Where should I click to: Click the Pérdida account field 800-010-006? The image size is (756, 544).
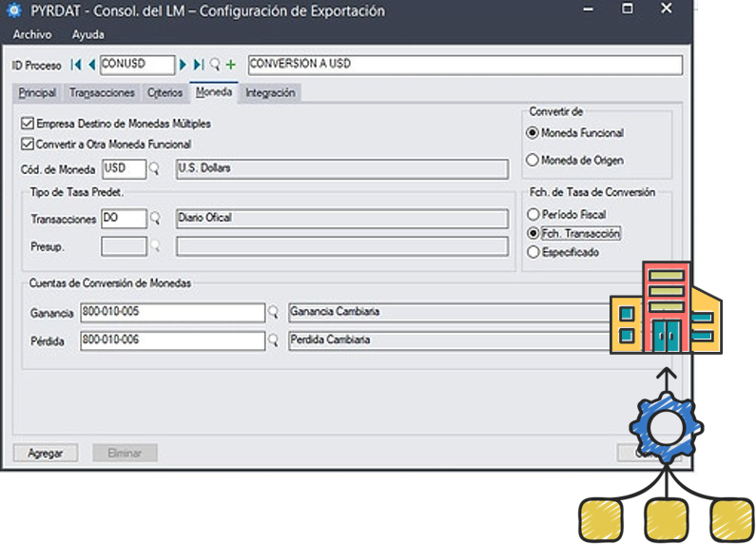tap(173, 340)
